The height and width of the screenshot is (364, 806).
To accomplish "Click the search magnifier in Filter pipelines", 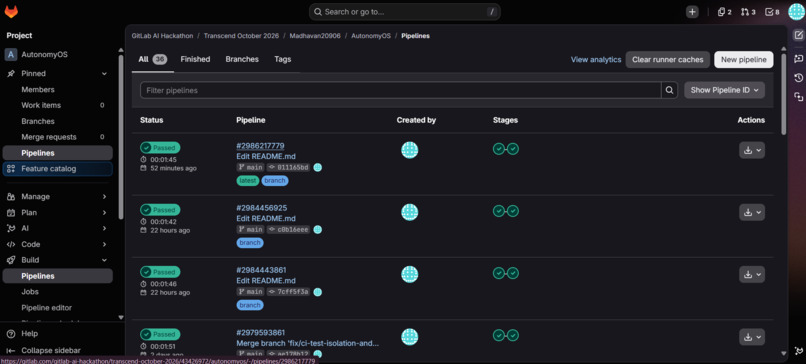I will pos(669,90).
